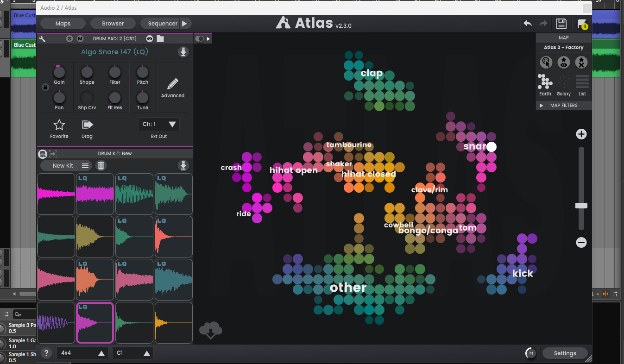
Task: Click the cloud download icon
Action: point(211,331)
